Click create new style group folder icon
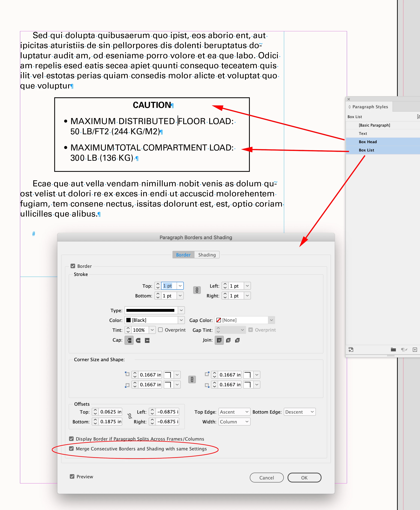 click(x=393, y=350)
